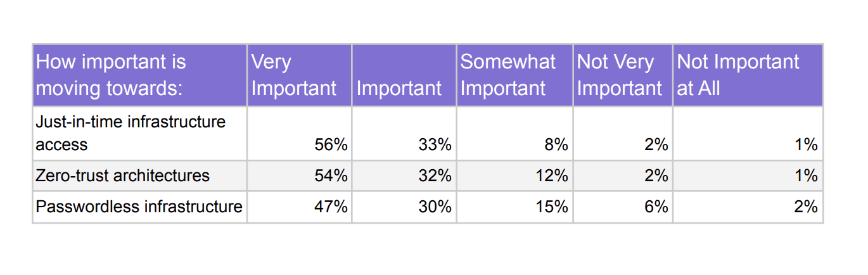Select Passwordless infrastructure's "Not Important at All" value
This screenshot has width=868, height=275.
pyautogui.click(x=748, y=207)
